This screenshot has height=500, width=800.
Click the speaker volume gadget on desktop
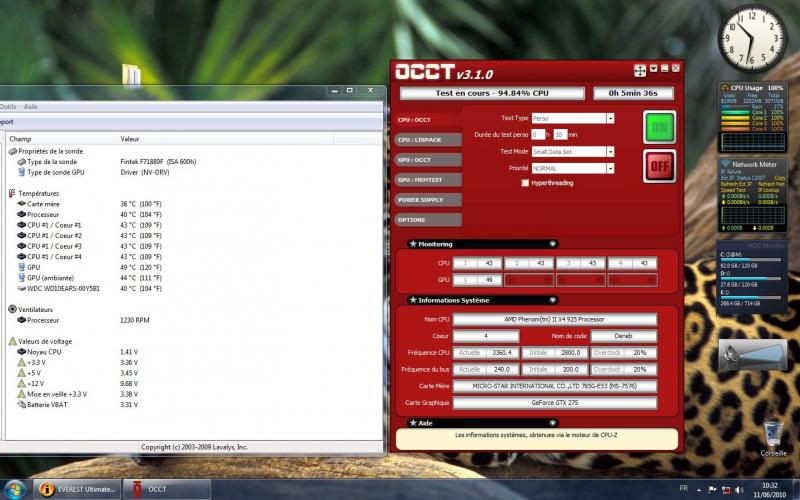(753, 354)
